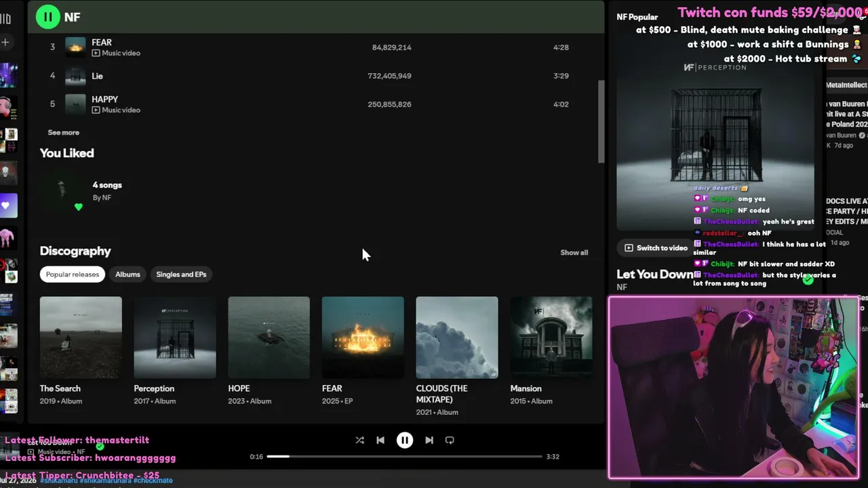The height and width of the screenshot is (488, 868).
Task: Open the pink creature playlist in sidebar
Action: pos(7,238)
